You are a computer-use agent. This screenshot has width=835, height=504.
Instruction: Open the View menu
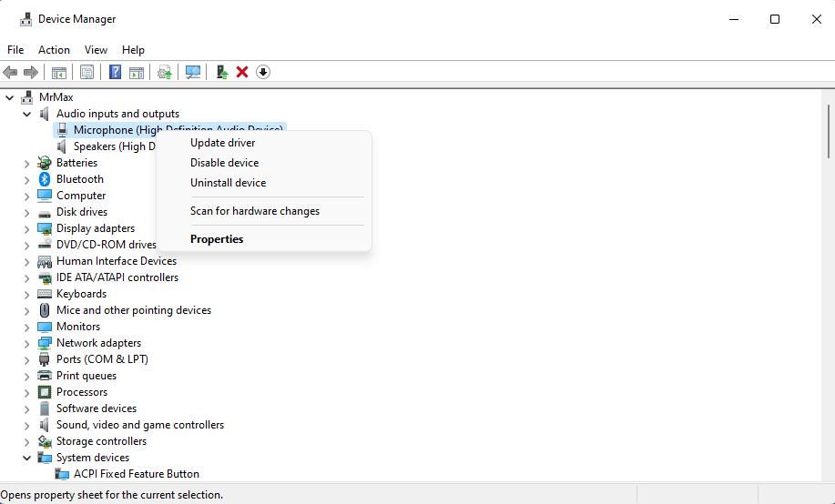click(x=96, y=49)
